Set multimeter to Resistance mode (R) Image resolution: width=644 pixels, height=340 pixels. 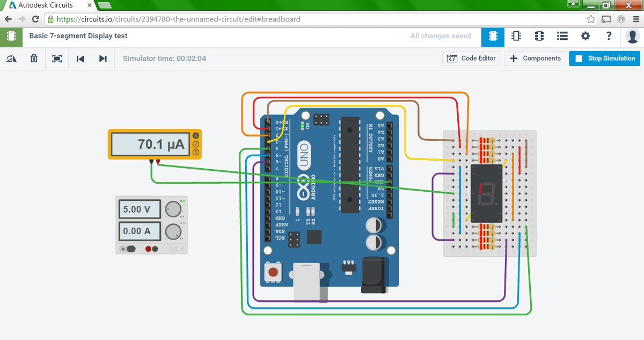196,152
